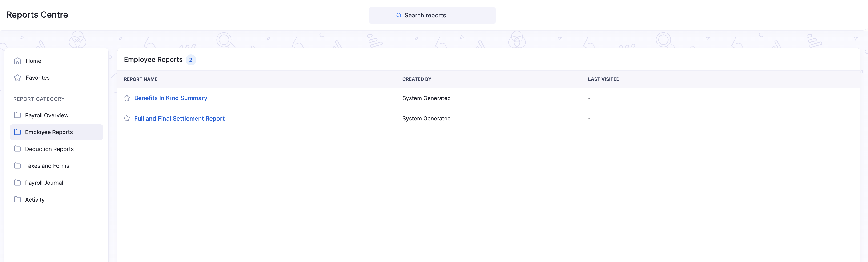Screen dimensions: 868x262
Task: Open Benefits In Kind Summary report
Action: tap(170, 98)
